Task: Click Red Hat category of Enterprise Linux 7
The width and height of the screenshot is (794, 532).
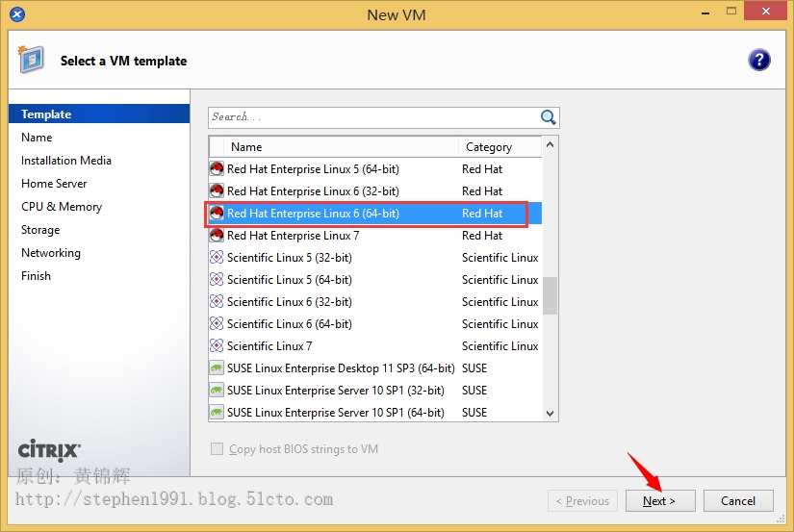Action: [x=482, y=236]
